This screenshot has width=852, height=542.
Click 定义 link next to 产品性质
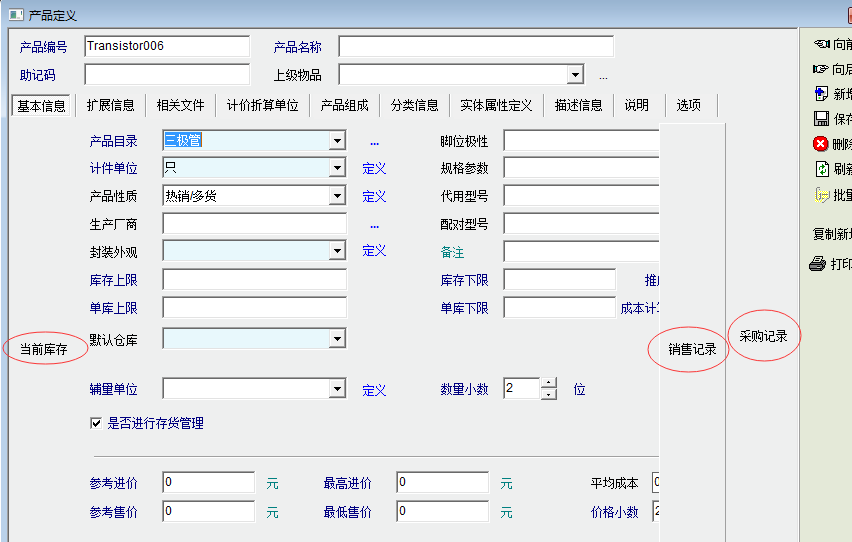[374, 196]
